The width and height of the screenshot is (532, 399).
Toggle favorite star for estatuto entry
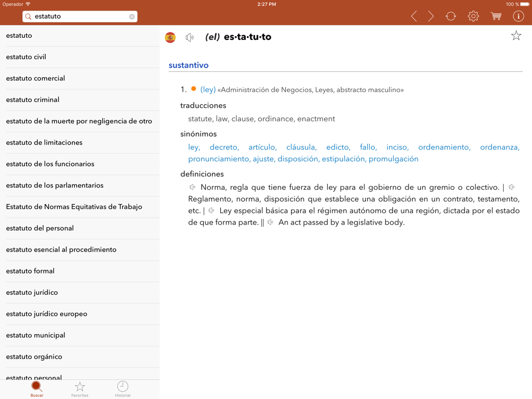click(x=516, y=36)
